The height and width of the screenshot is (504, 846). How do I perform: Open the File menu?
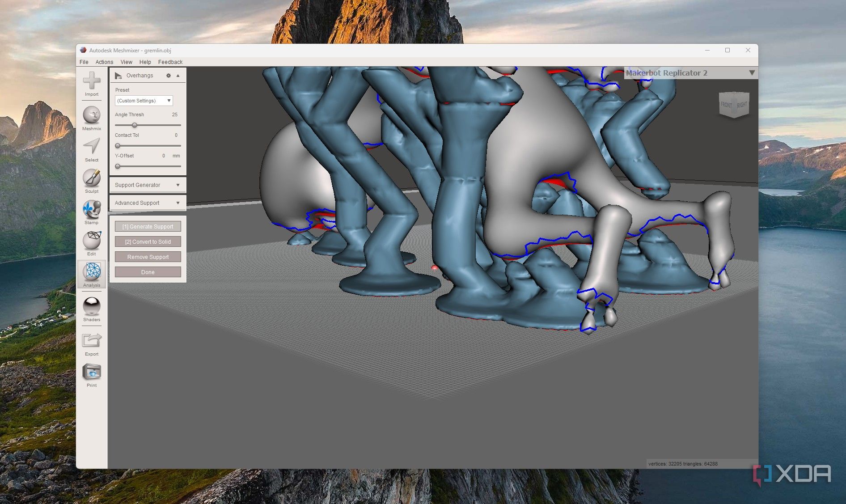tap(84, 62)
